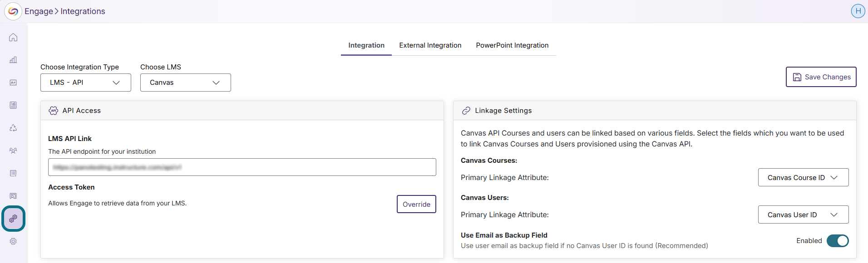The width and height of the screenshot is (868, 263).
Task: Click the "Enabled" label next to the toggle
Action: coord(809,241)
